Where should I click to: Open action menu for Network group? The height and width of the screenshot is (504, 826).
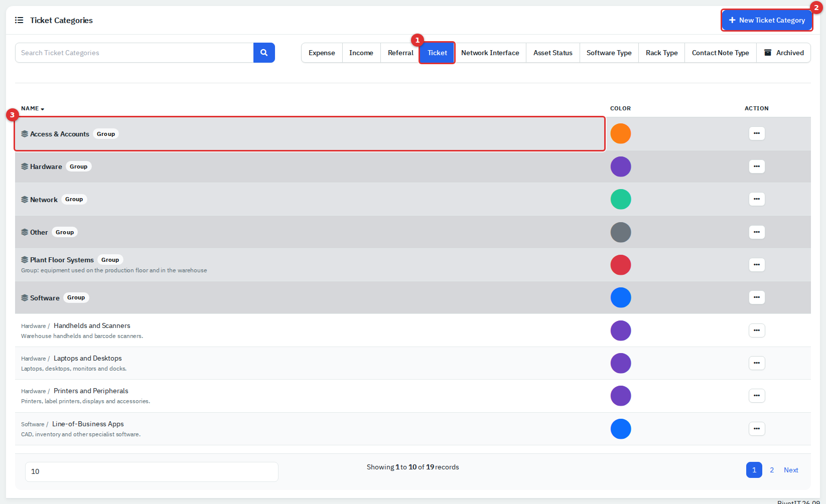[x=757, y=199]
